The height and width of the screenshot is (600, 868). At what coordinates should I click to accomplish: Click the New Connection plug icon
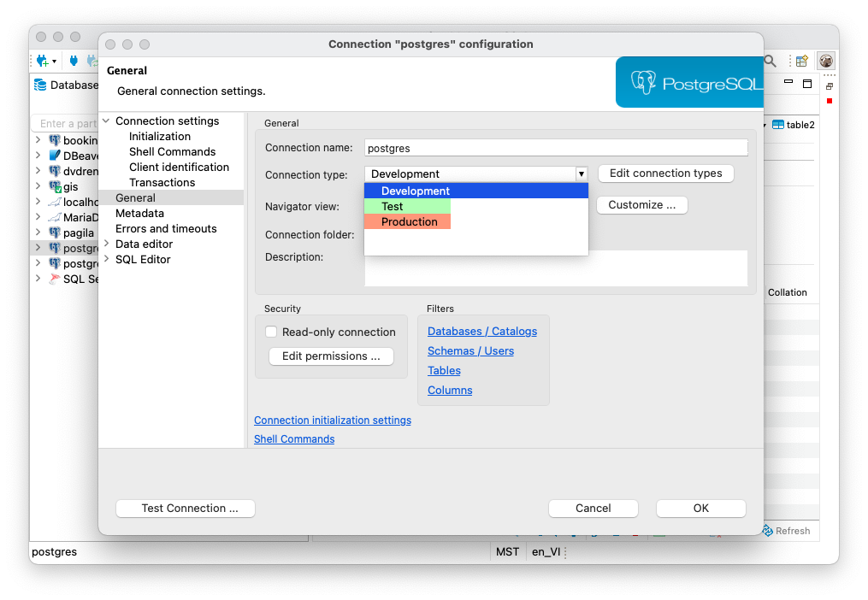point(42,61)
